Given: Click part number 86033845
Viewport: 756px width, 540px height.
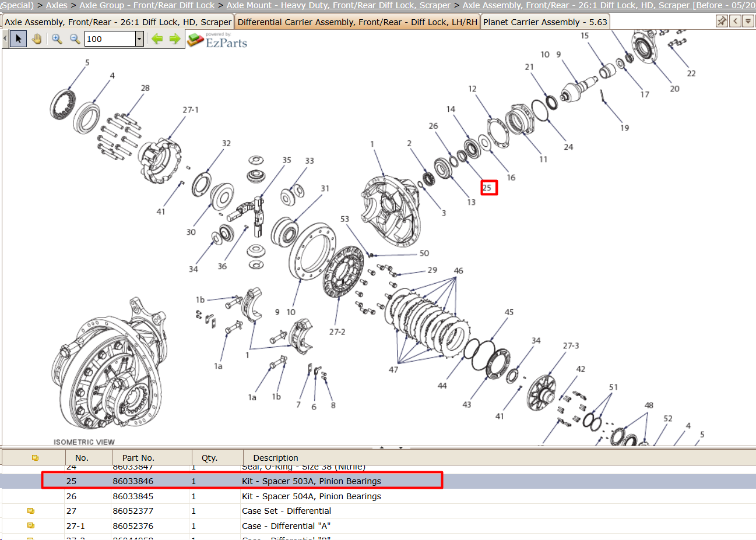Looking at the screenshot, I should point(133,496).
